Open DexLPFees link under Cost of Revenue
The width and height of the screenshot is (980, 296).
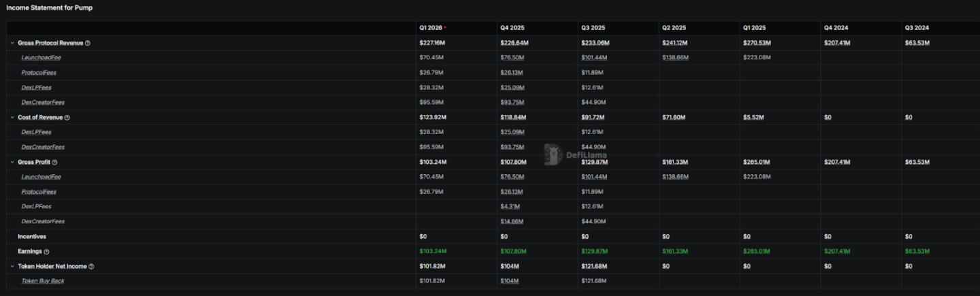(36, 132)
